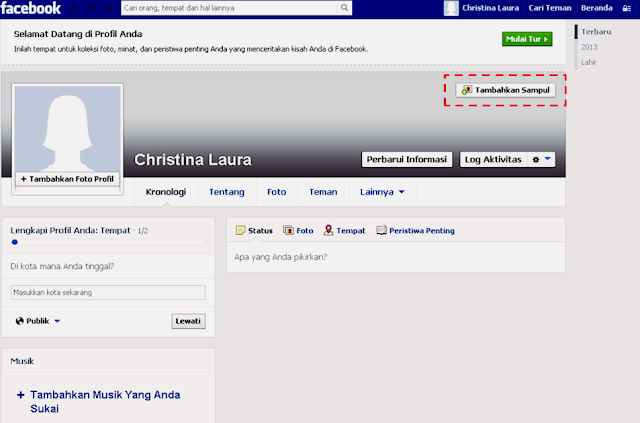Click in the top search field

230,8
